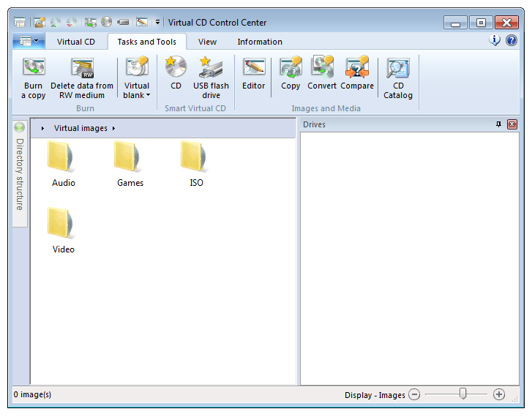Screen dimensions: 532x417
Task: Decrease zoom with the minus button
Action: [x=414, y=394]
